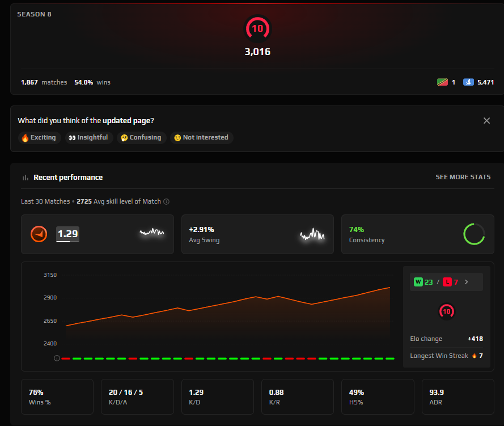Click the K/D sparkline graph beside 1.29

[152, 232]
